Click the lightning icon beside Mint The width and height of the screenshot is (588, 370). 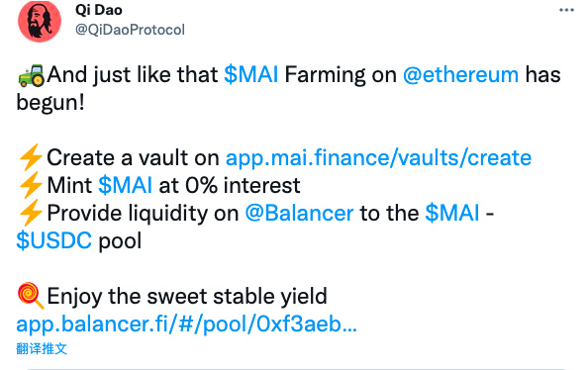[x=31, y=185]
